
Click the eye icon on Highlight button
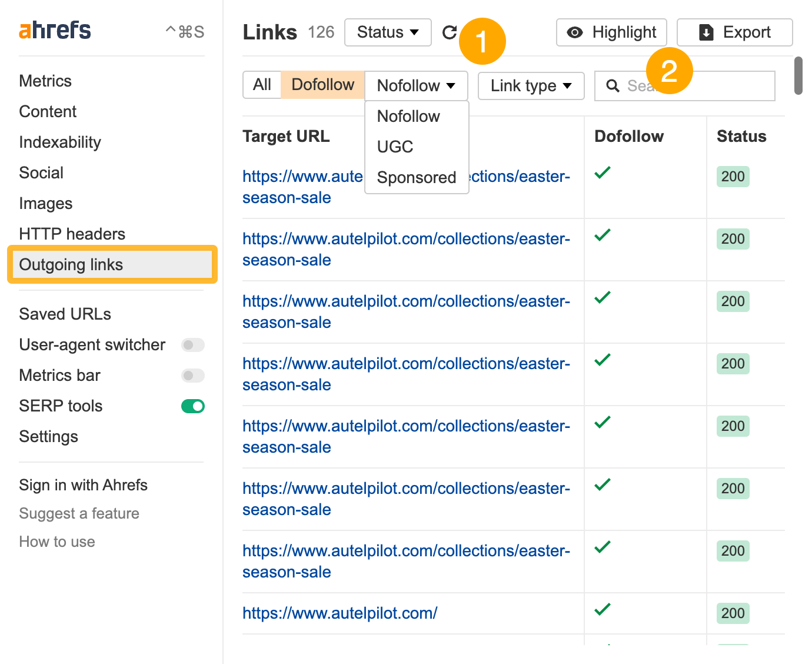click(x=574, y=33)
